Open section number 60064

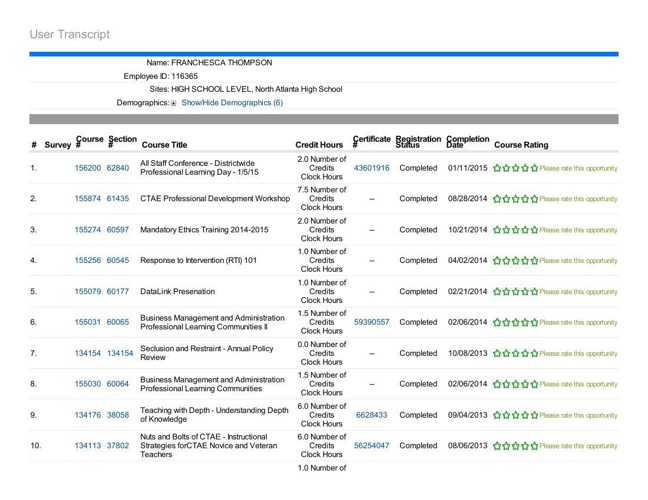[x=118, y=383]
